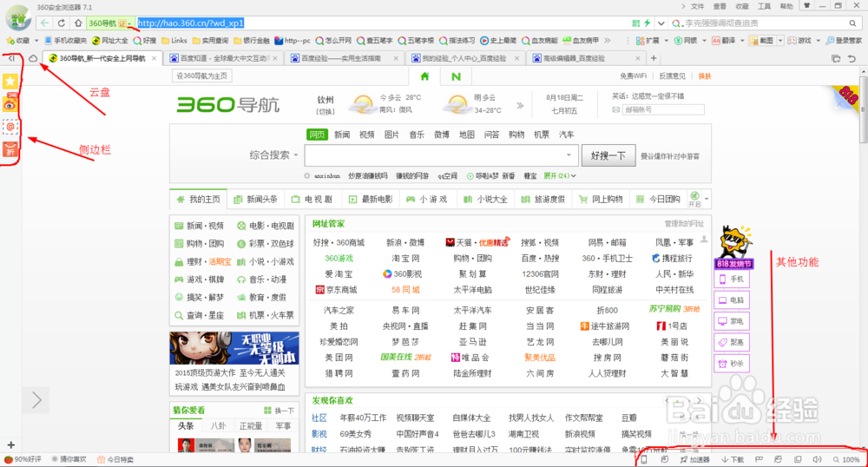
Task: Open the discount 折 icon in sidebar
Action: [10, 149]
